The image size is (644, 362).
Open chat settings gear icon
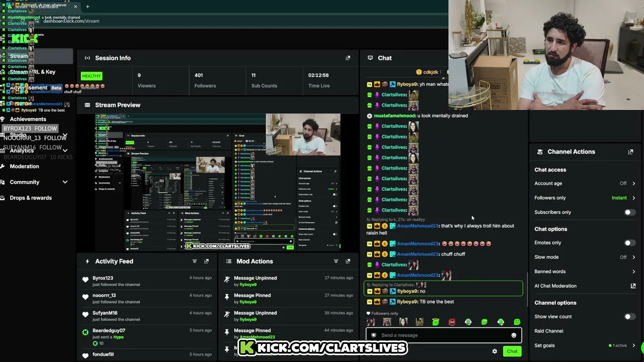point(495,351)
